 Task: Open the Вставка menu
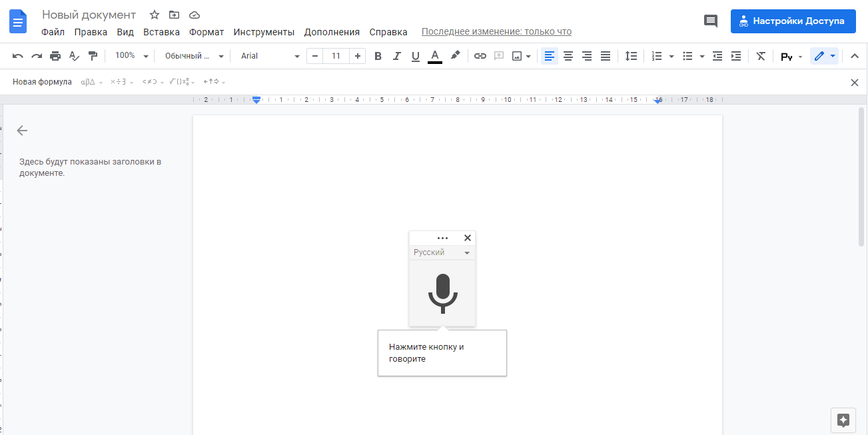(x=161, y=32)
